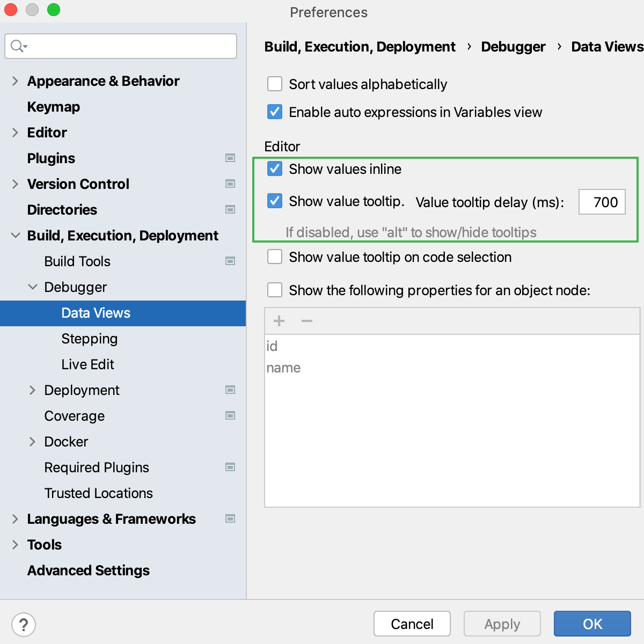Click the project icon next to Build Tools
Image resolution: width=644 pixels, height=644 pixels.
pos(230,261)
